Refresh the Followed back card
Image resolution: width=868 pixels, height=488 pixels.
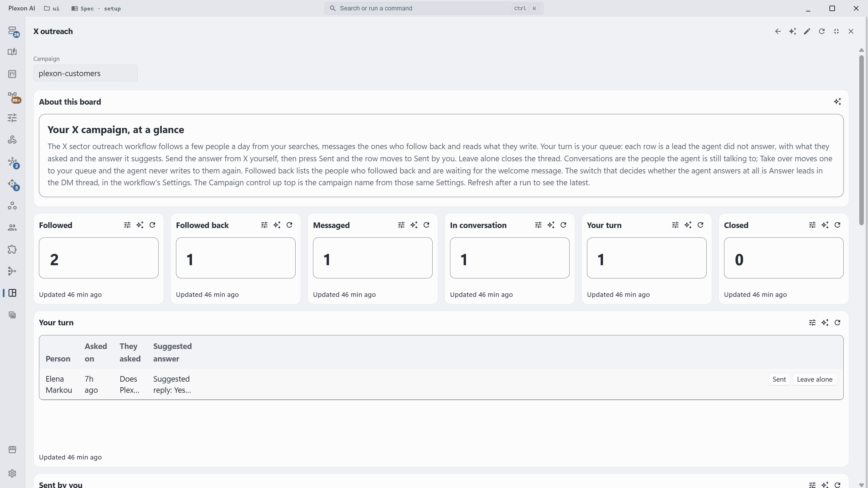pos(289,225)
